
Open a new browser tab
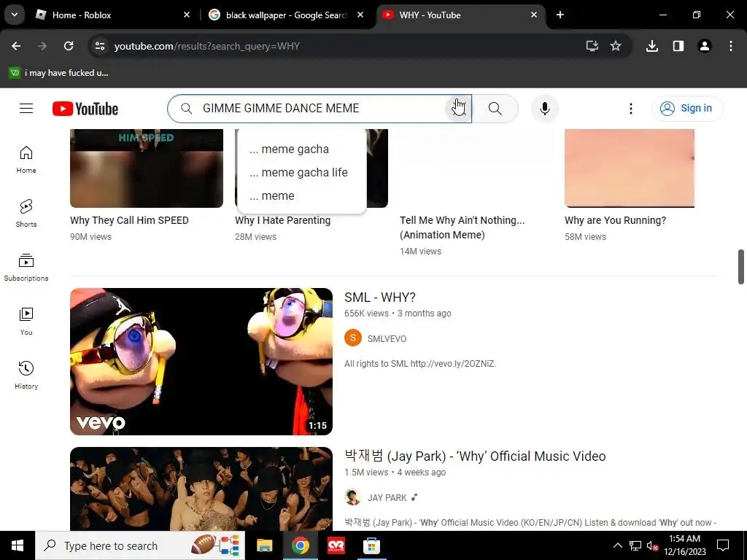click(x=560, y=15)
